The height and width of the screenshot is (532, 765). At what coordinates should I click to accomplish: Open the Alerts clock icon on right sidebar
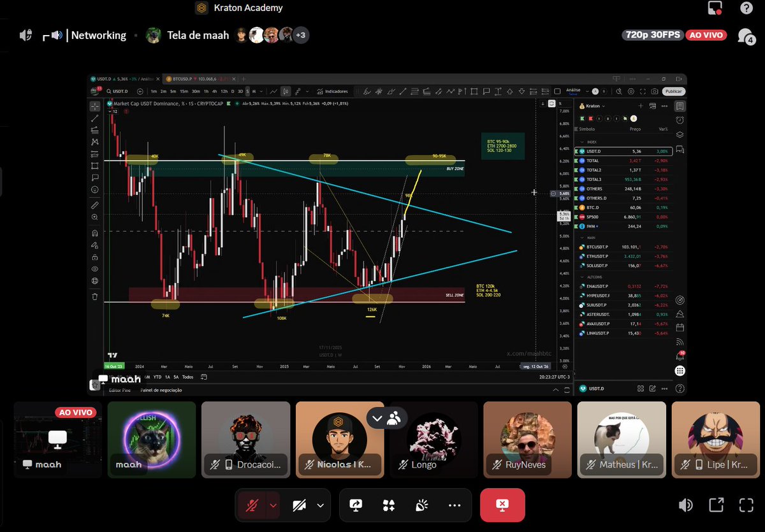[x=680, y=120]
